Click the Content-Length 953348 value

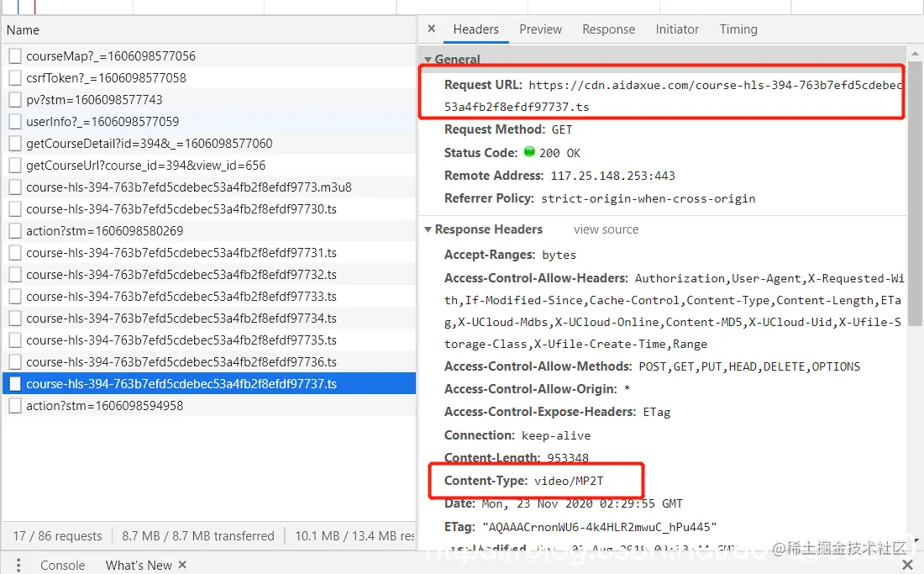point(568,458)
